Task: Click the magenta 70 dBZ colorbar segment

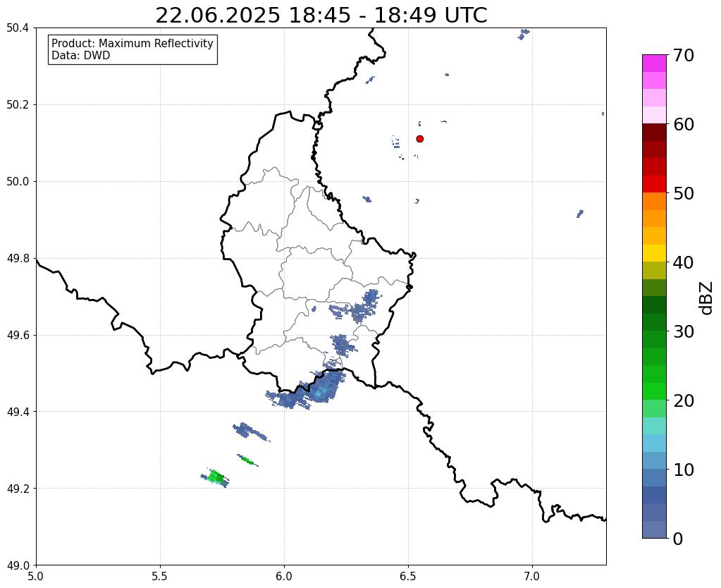Action: pyautogui.click(x=654, y=63)
